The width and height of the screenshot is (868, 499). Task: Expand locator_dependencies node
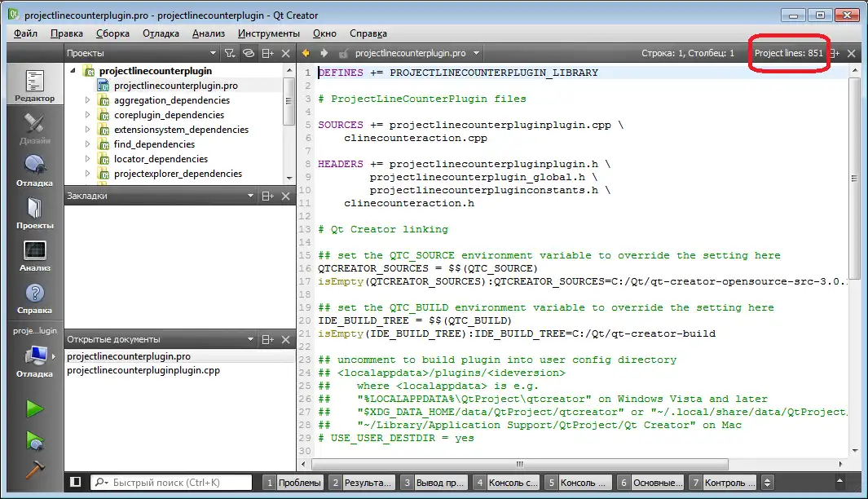click(87, 159)
